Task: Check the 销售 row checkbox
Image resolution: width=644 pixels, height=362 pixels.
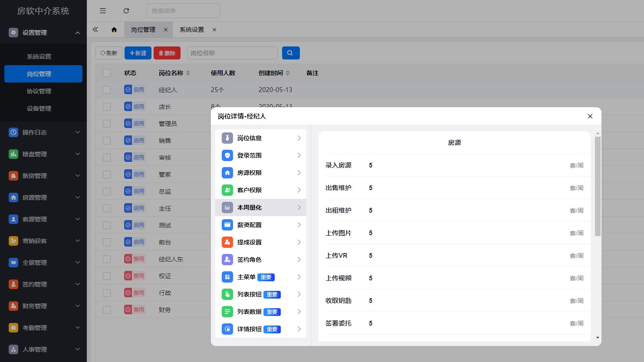Action: (x=107, y=141)
